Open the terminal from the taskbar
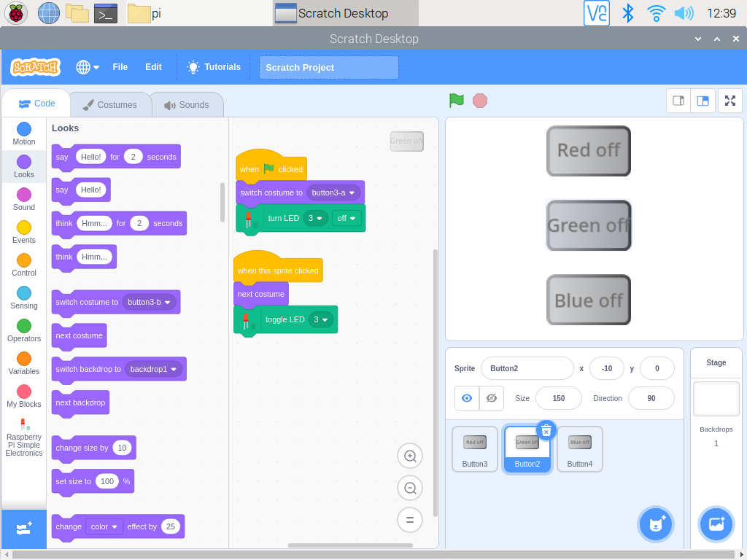The width and height of the screenshot is (747, 560). [x=106, y=13]
